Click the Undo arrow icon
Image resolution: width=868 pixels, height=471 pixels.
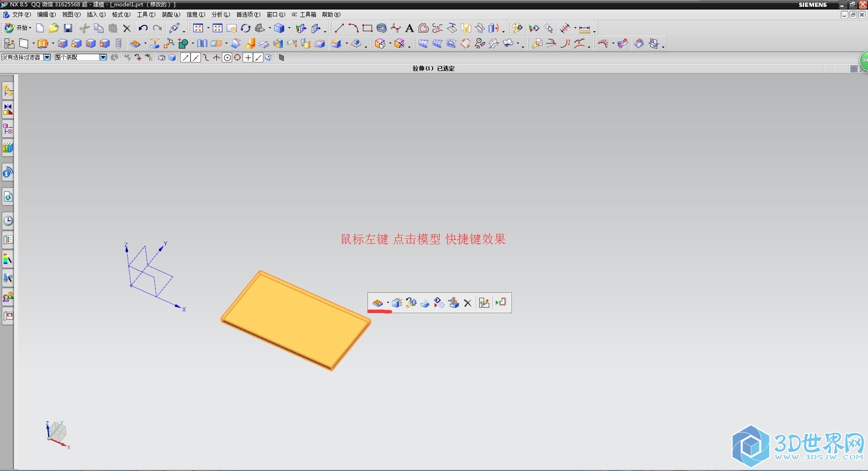point(143,28)
